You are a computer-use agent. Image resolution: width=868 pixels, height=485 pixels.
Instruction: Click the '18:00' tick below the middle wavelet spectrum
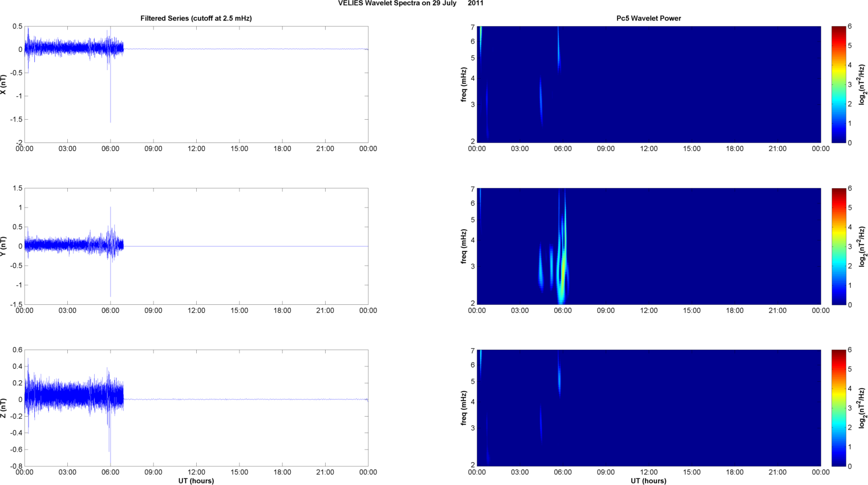[x=735, y=311]
